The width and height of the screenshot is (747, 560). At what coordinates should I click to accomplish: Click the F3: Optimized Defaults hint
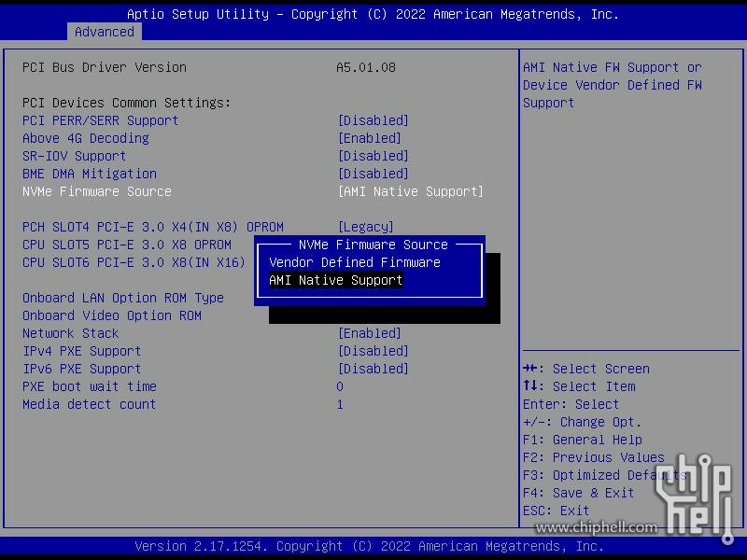point(605,475)
